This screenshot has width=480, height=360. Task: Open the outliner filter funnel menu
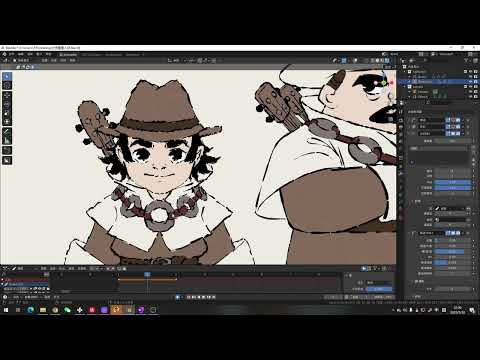[467, 61]
